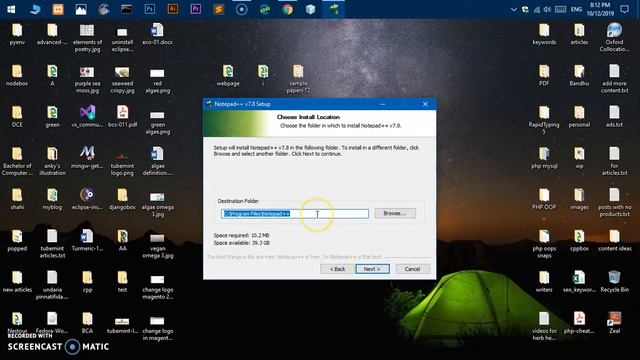Screen dimensions: 640x360
Task: Select the Turmeric-1... Word document icon
Action: [x=87, y=240]
